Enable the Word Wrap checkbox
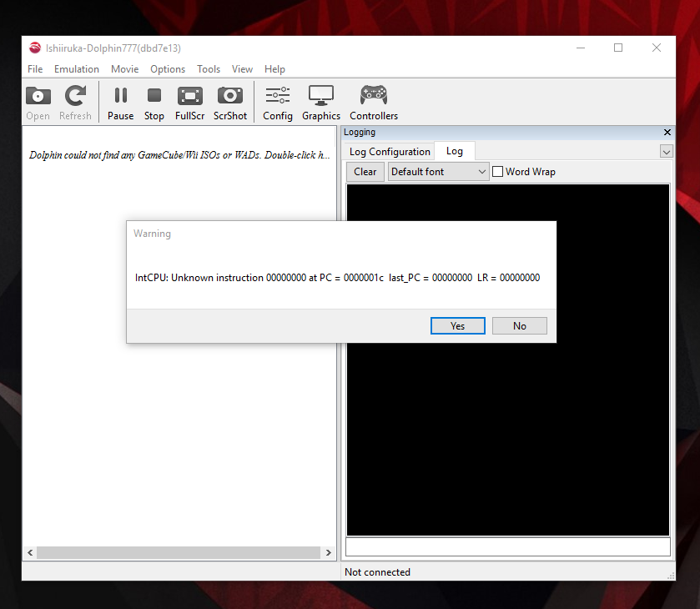The width and height of the screenshot is (700, 609). pos(497,172)
